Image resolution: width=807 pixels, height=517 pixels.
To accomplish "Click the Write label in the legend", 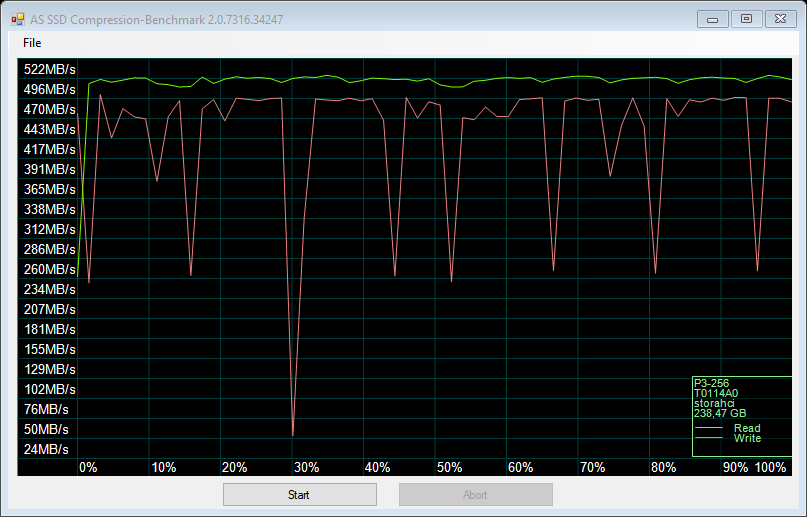I will click(746, 438).
